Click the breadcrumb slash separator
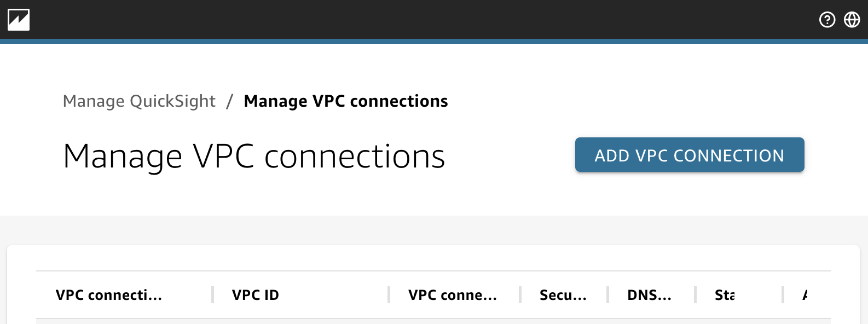Image resolution: width=868 pixels, height=324 pixels. tap(229, 101)
